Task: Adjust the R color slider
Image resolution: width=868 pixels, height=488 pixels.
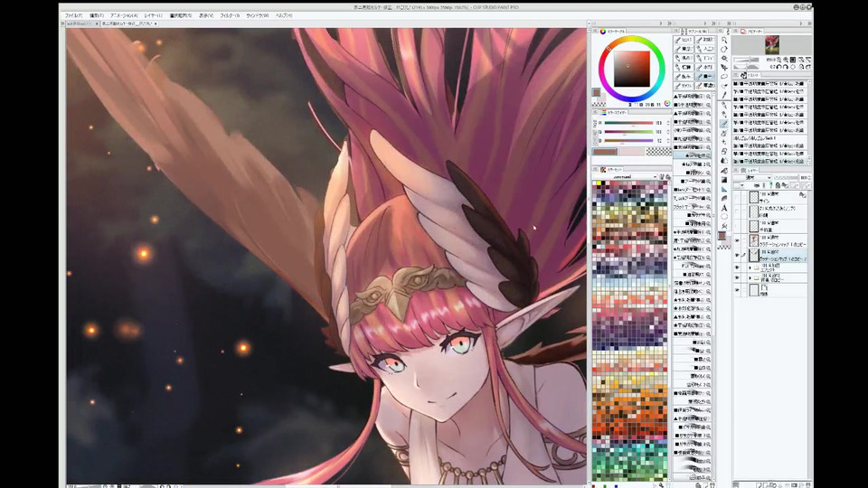Action: pos(629,123)
